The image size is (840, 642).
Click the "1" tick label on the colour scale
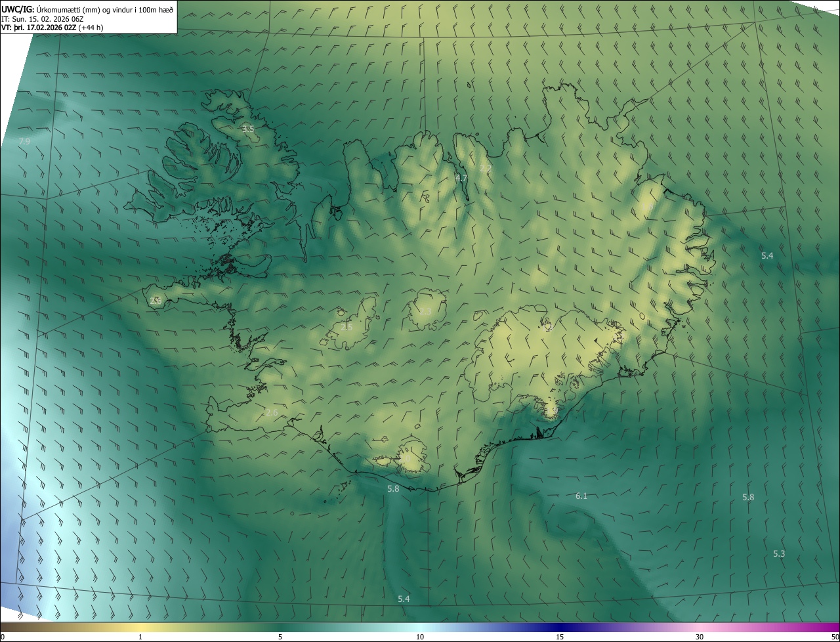(x=140, y=637)
